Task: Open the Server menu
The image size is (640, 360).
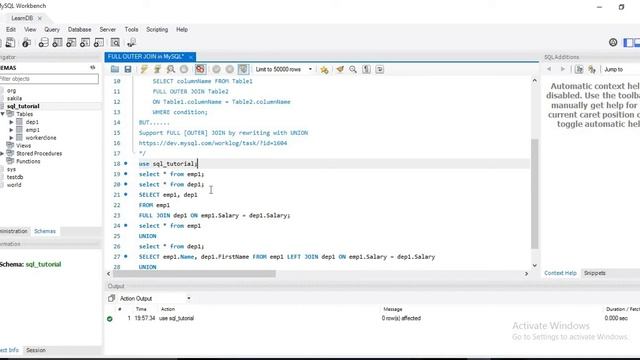Action: coord(108,29)
